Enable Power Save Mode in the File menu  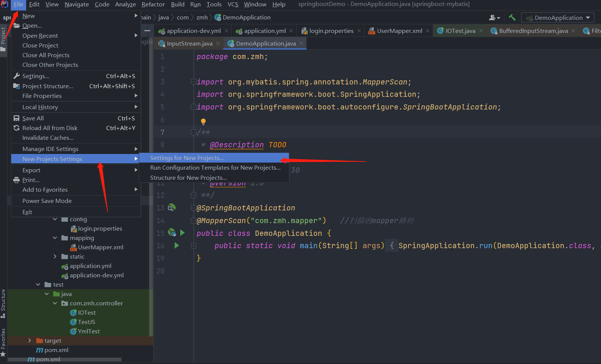47,201
